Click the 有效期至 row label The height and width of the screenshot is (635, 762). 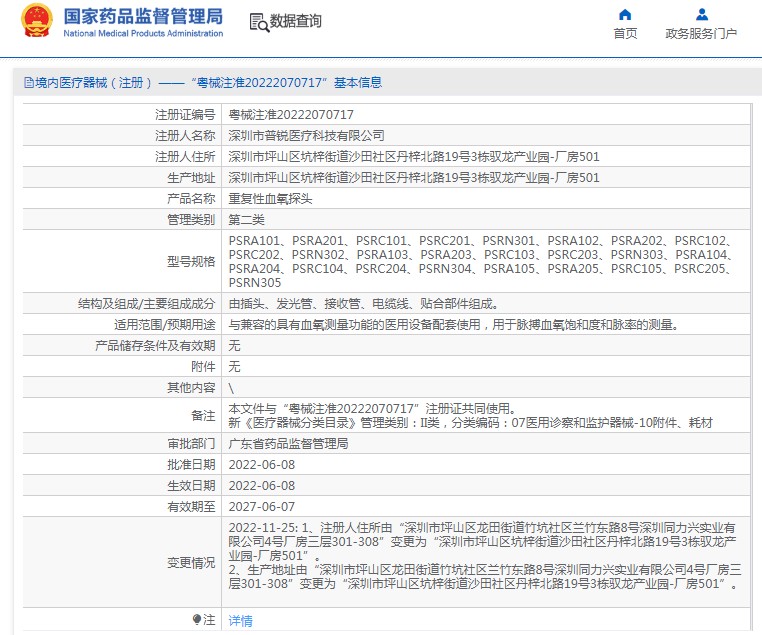190,507
